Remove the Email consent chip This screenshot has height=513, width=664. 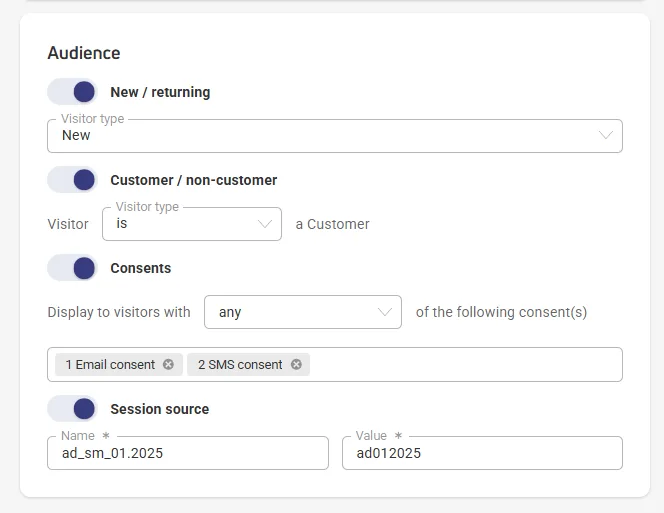point(169,364)
